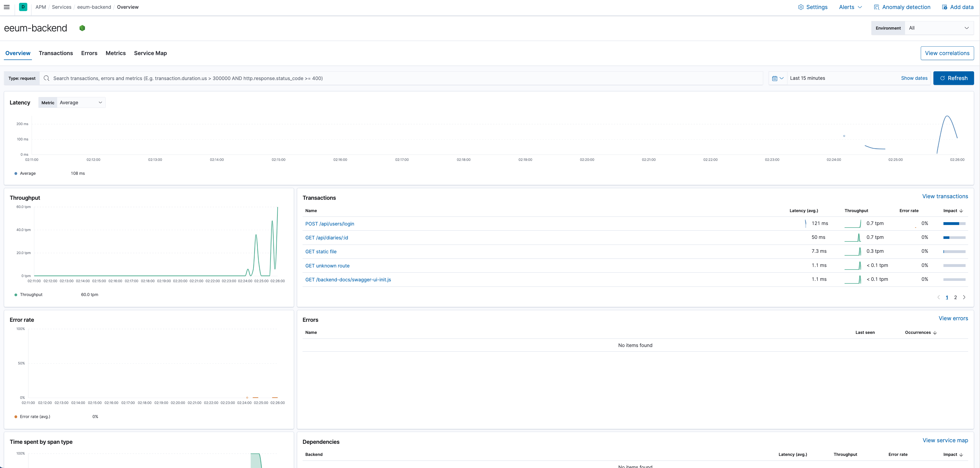Click the green D space avatar
This screenshot has height=468, width=980.
[x=23, y=7]
